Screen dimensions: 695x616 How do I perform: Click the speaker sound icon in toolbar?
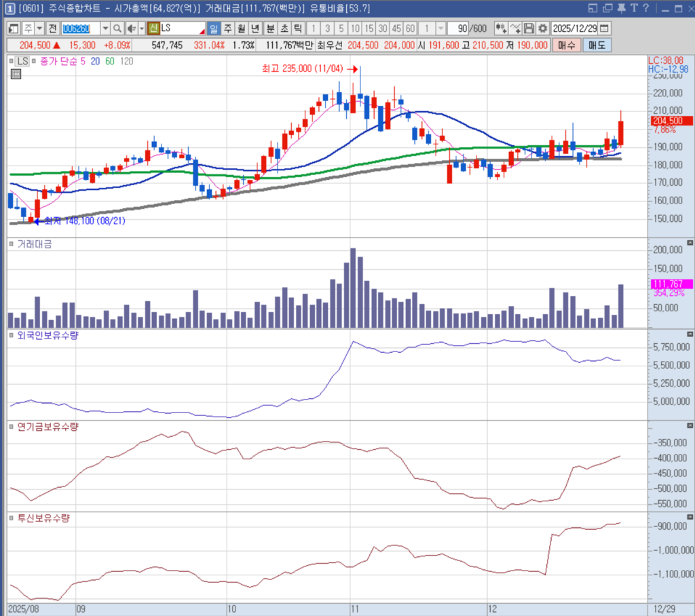tap(131, 28)
